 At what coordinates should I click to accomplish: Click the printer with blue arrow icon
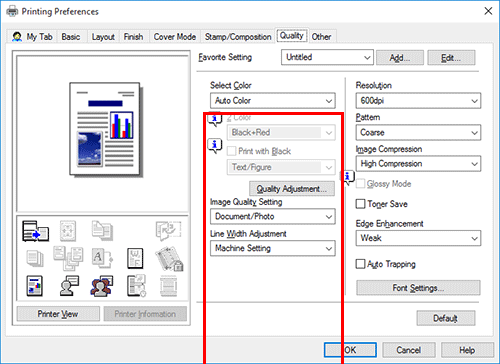(35, 231)
